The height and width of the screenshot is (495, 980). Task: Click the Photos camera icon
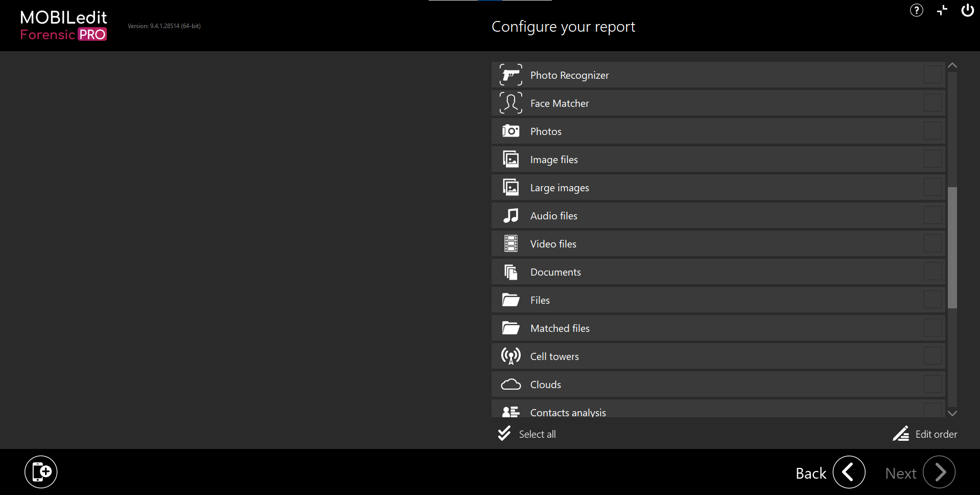click(510, 131)
